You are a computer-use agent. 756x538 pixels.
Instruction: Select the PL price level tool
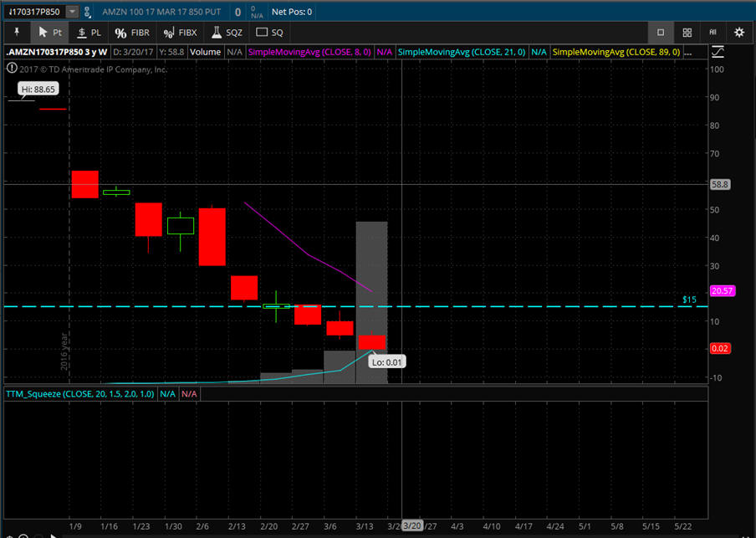pos(89,32)
